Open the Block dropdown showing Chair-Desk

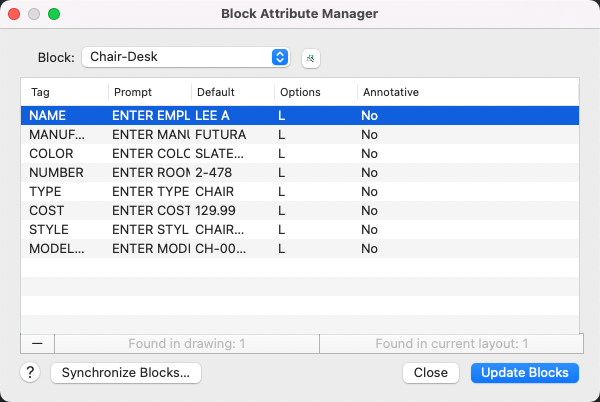(186, 57)
